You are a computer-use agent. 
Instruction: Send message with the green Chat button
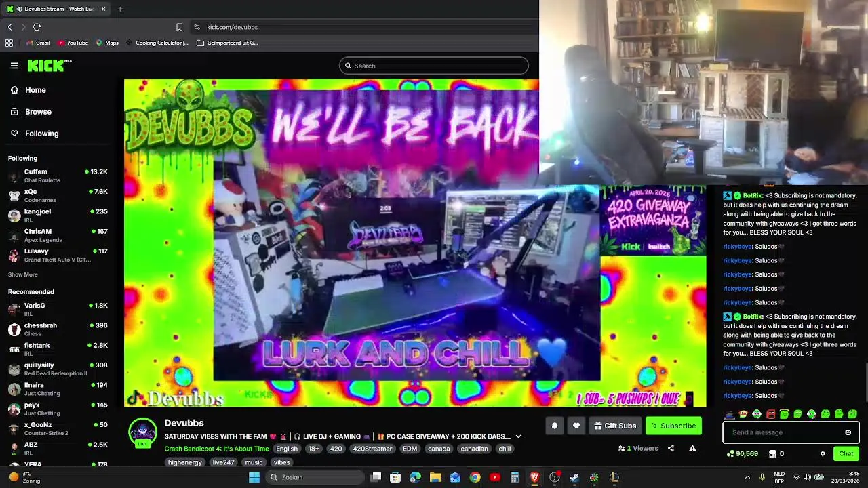tap(846, 453)
